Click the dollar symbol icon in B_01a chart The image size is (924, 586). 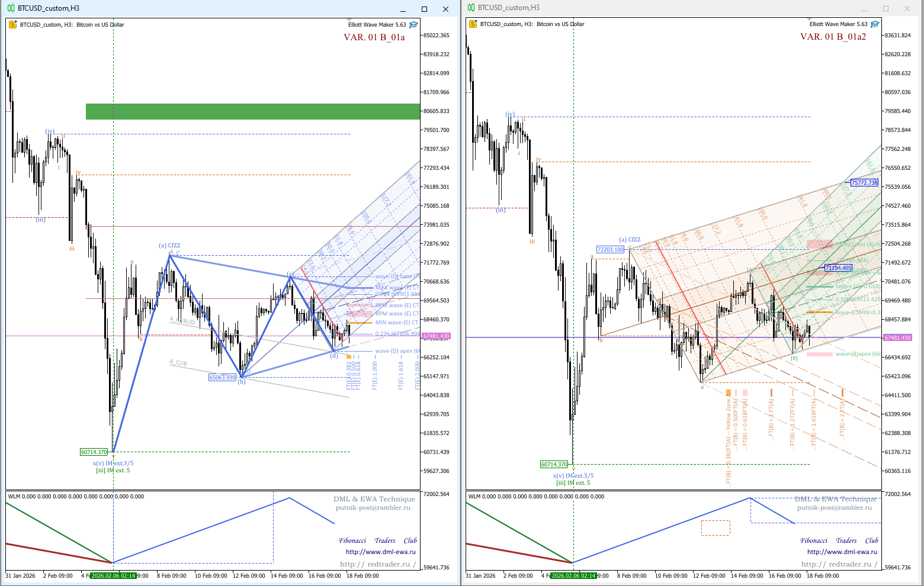tap(13, 25)
